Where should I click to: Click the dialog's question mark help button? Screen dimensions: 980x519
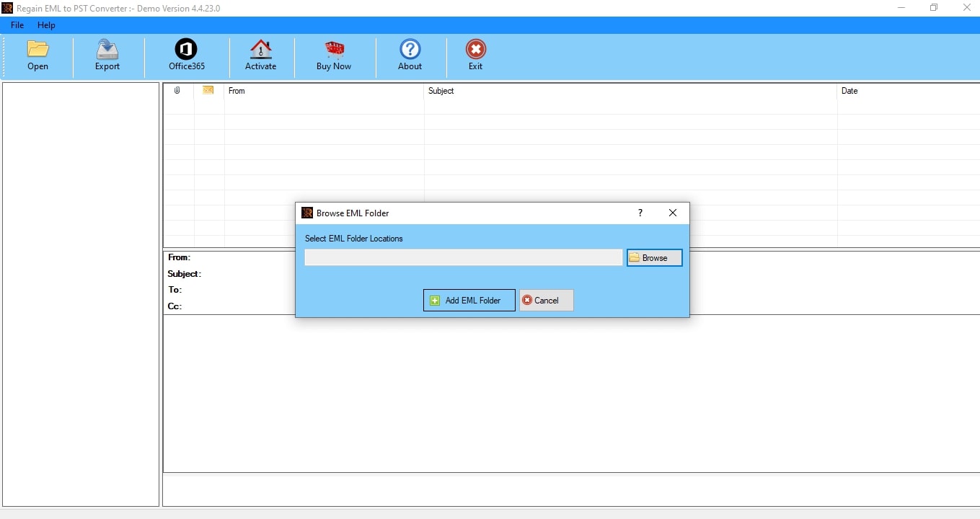pos(640,213)
